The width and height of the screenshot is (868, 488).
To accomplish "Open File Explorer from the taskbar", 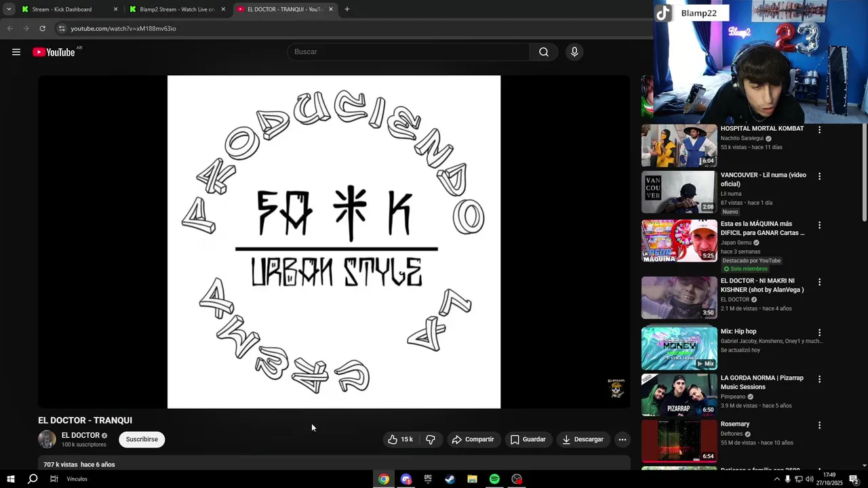I will pos(472,479).
